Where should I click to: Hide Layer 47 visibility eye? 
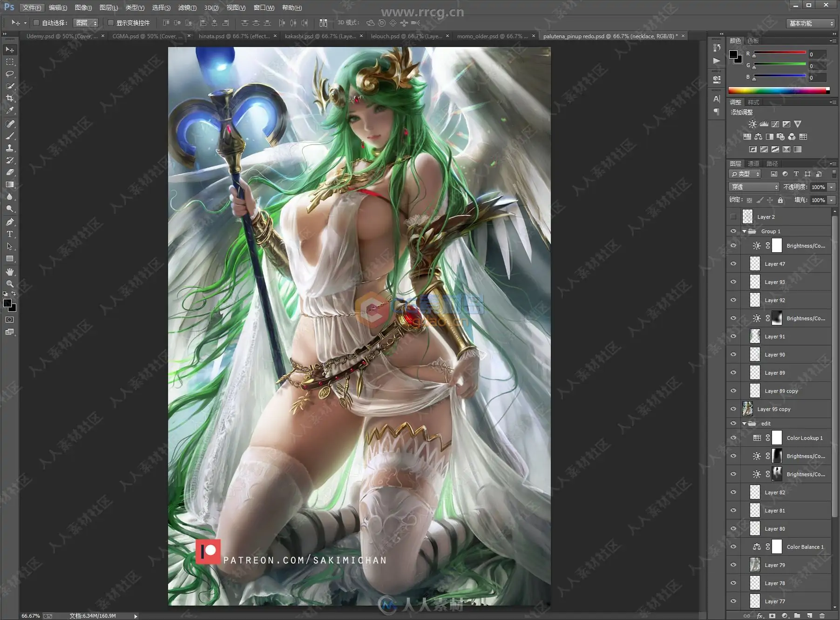point(733,264)
